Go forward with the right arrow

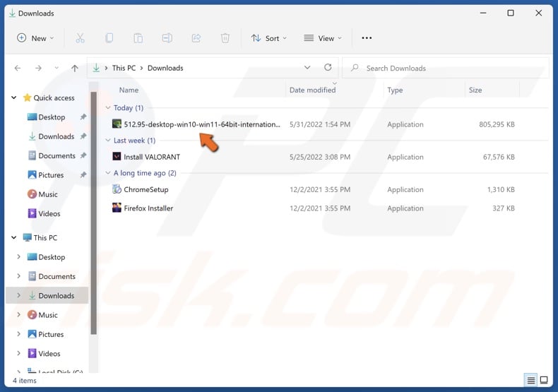[x=38, y=68]
